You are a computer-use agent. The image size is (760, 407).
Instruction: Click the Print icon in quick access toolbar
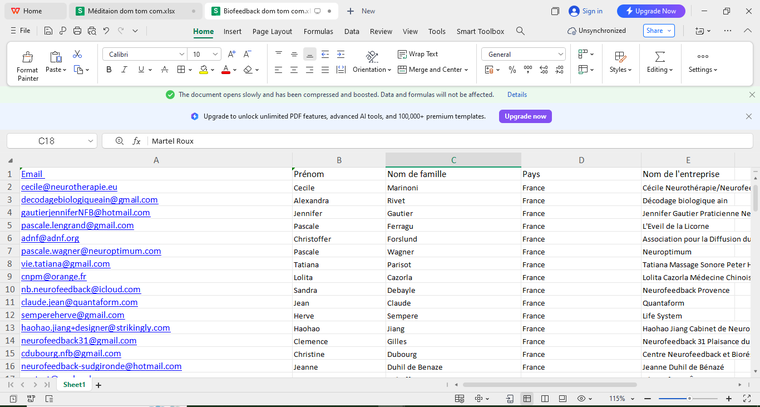pyautogui.click(x=77, y=31)
